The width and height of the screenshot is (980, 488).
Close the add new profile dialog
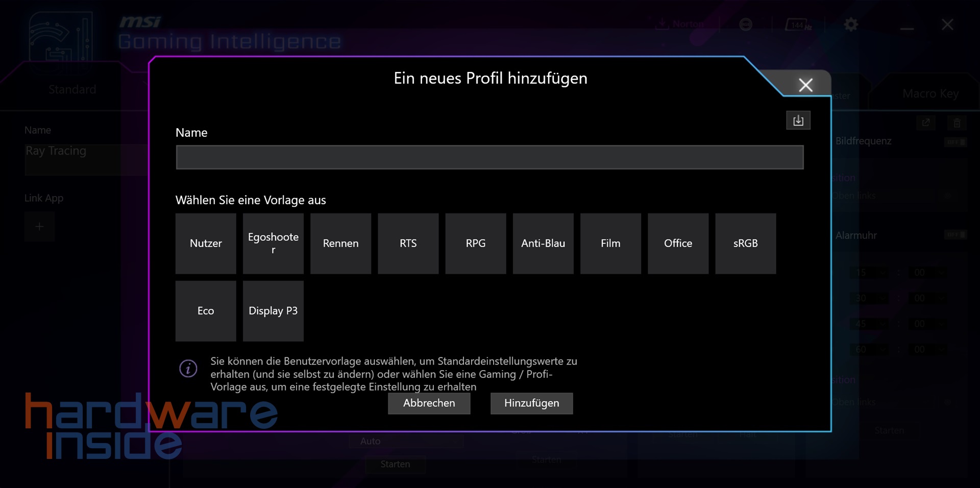tap(805, 85)
